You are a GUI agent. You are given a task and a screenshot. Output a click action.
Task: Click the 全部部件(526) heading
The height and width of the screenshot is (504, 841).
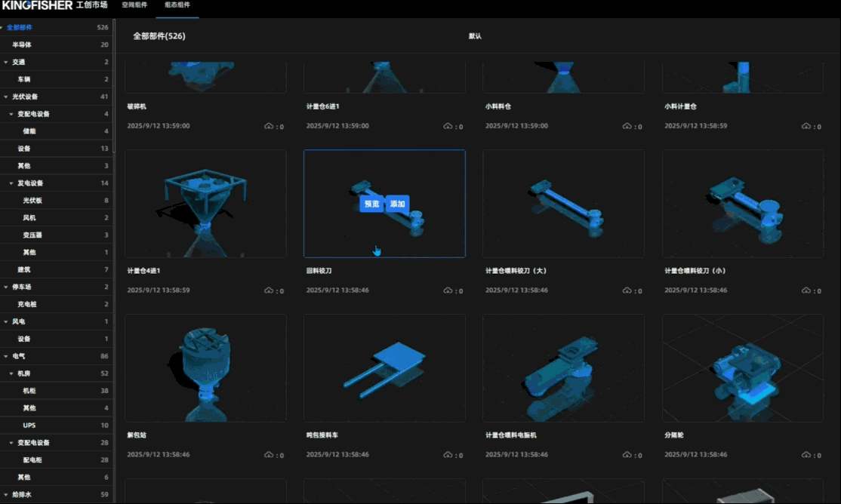point(159,36)
